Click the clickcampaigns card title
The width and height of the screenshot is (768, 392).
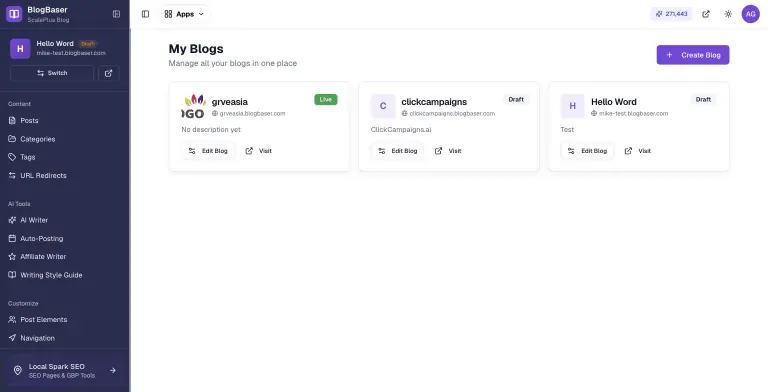tap(434, 102)
